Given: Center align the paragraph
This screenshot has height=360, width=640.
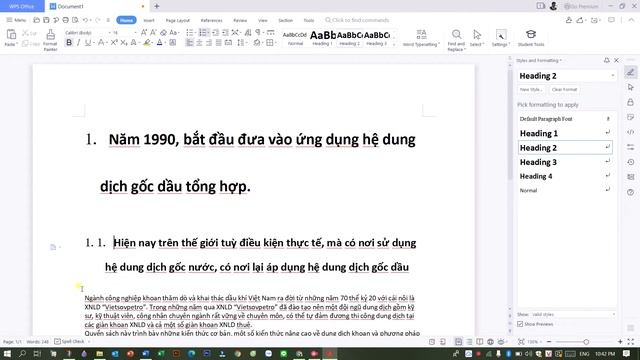Looking at the screenshot, I should pos(199,42).
